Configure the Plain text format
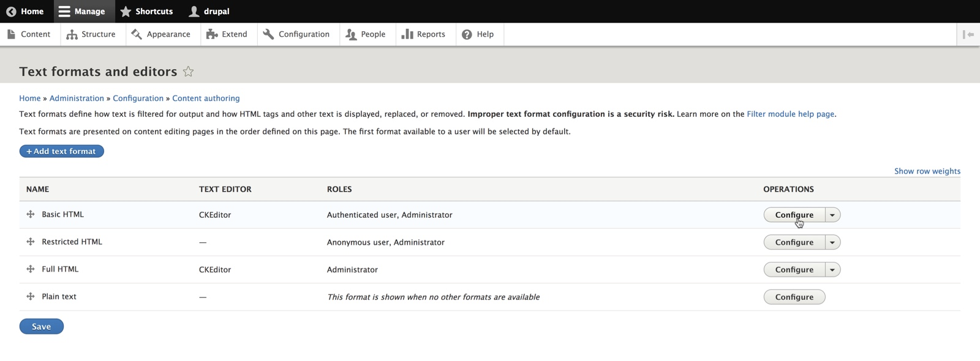The width and height of the screenshot is (980, 361). [x=794, y=297]
